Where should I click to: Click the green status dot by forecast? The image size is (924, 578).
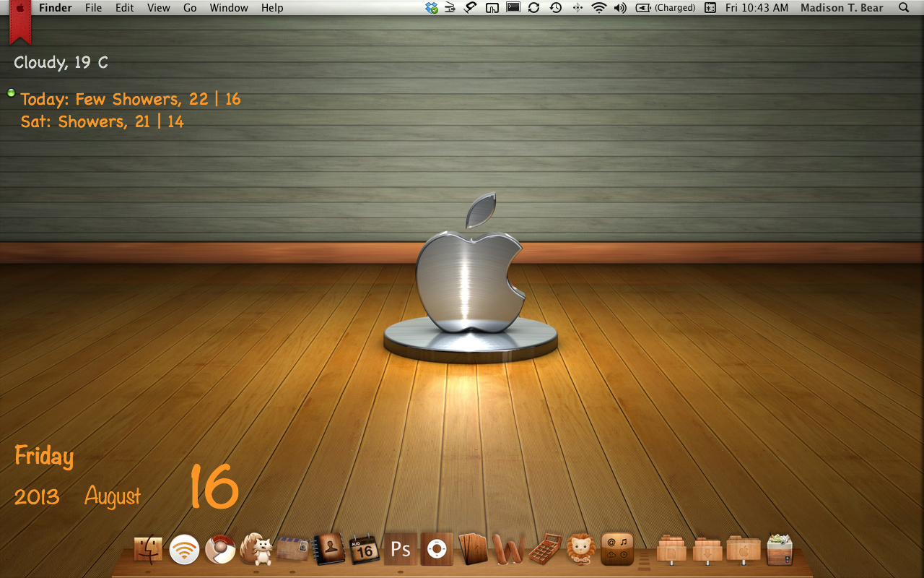pyautogui.click(x=11, y=92)
